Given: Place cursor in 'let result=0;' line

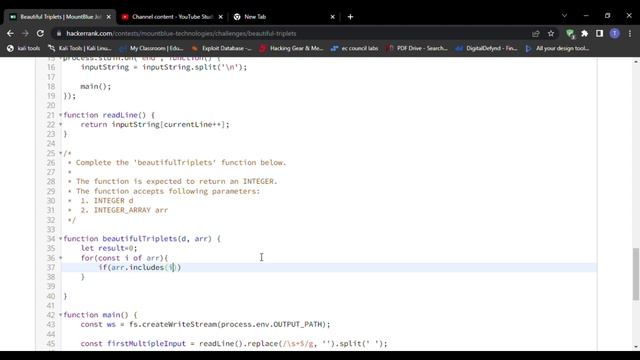Looking at the screenshot, I should (109, 248).
